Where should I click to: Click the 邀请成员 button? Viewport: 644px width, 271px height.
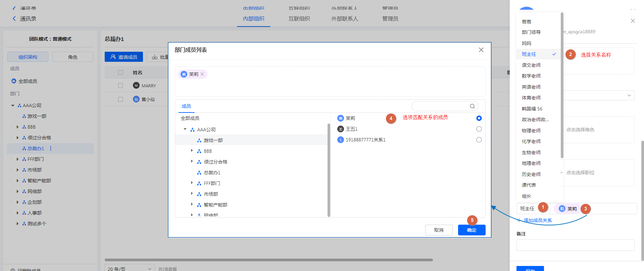tap(123, 57)
